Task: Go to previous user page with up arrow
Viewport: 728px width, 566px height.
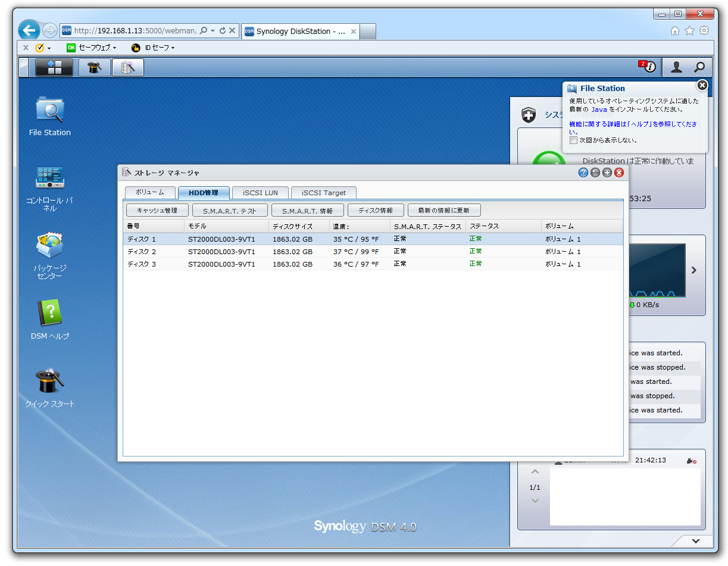Action: [x=535, y=472]
